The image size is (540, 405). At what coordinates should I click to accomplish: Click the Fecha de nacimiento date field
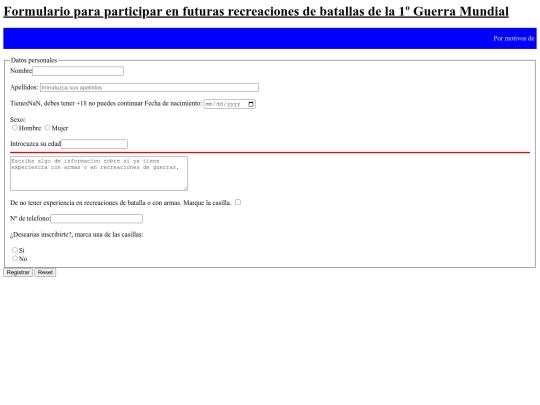coord(229,104)
